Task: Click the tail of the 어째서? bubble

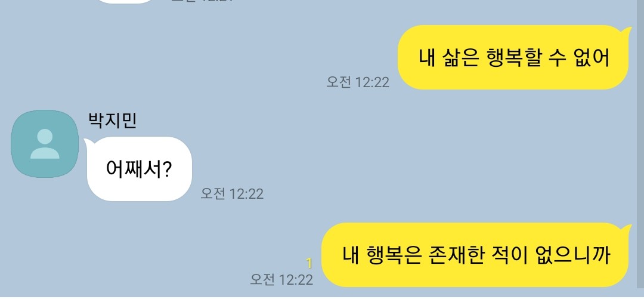Action: 88,142
